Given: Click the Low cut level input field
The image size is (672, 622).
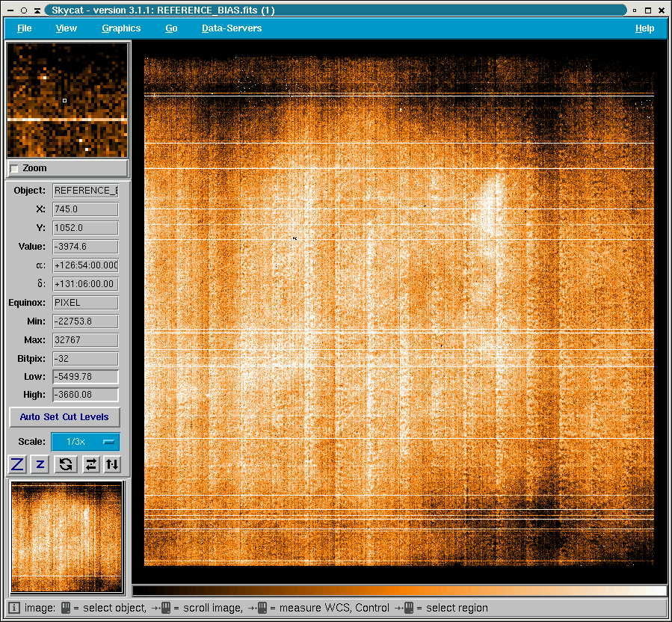Looking at the screenshot, I should (x=85, y=377).
